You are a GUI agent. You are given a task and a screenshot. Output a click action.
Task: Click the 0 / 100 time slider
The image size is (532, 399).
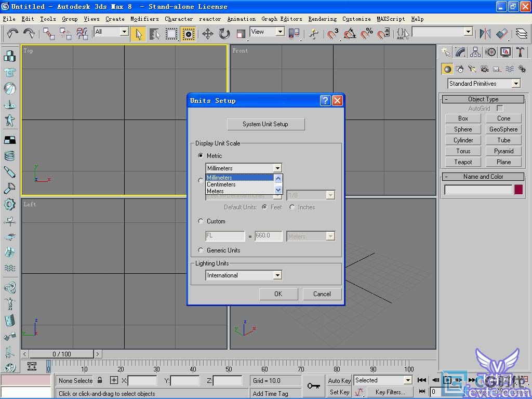61,354
